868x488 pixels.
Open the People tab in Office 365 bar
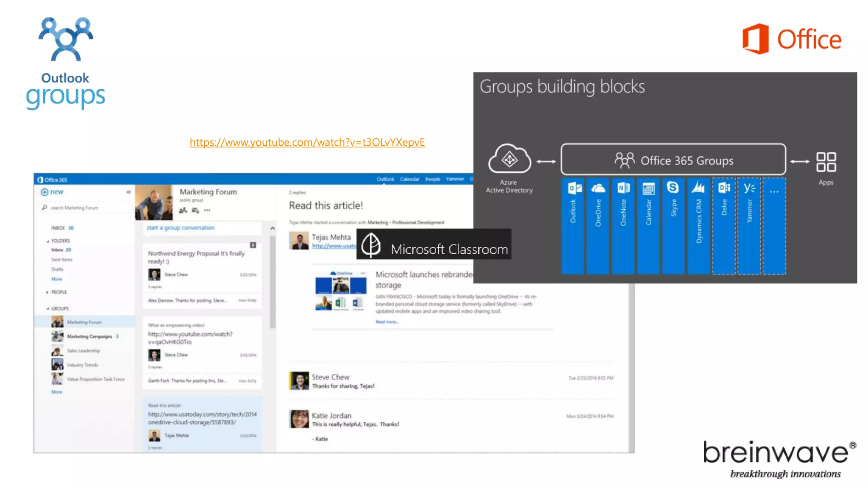[432, 179]
